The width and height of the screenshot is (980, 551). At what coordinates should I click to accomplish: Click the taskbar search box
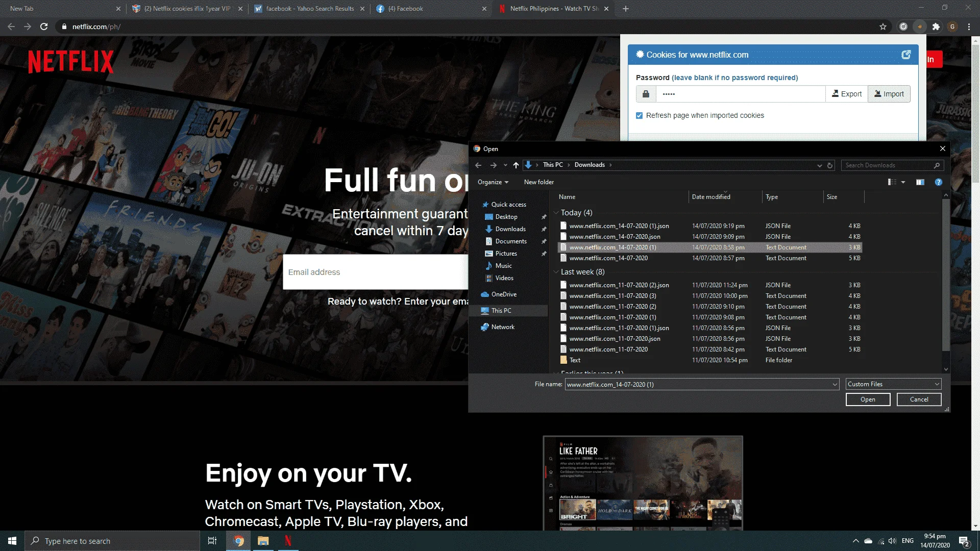pos(112,541)
